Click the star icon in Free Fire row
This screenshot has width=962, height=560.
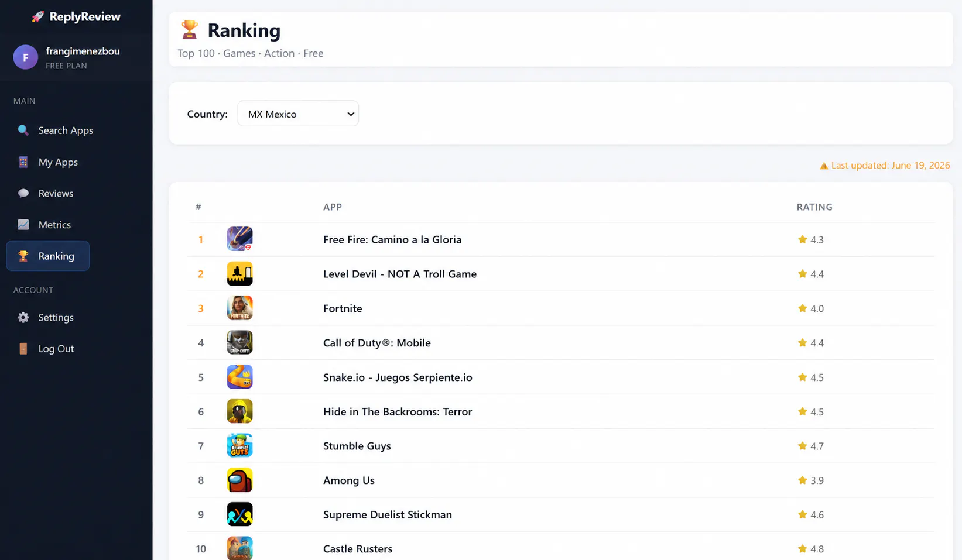click(802, 239)
